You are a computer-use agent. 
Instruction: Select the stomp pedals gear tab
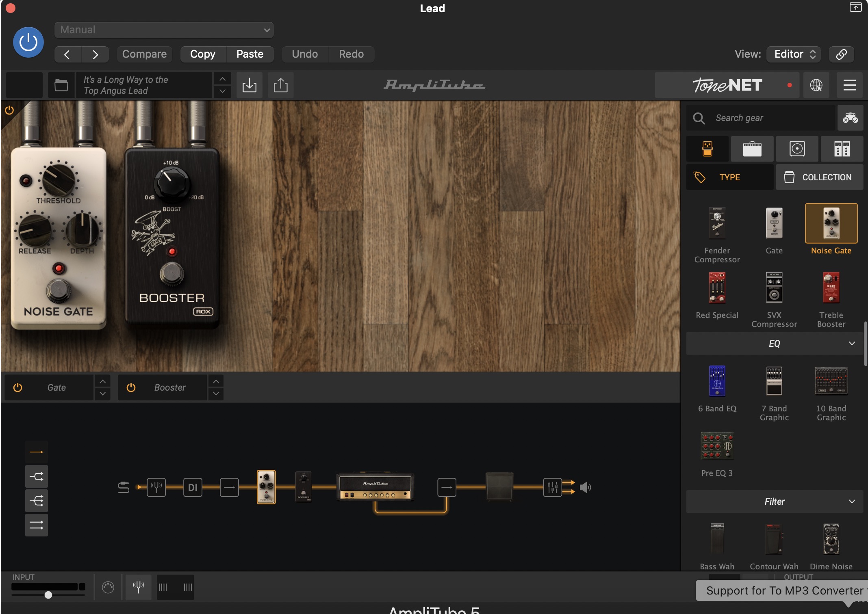tap(707, 149)
